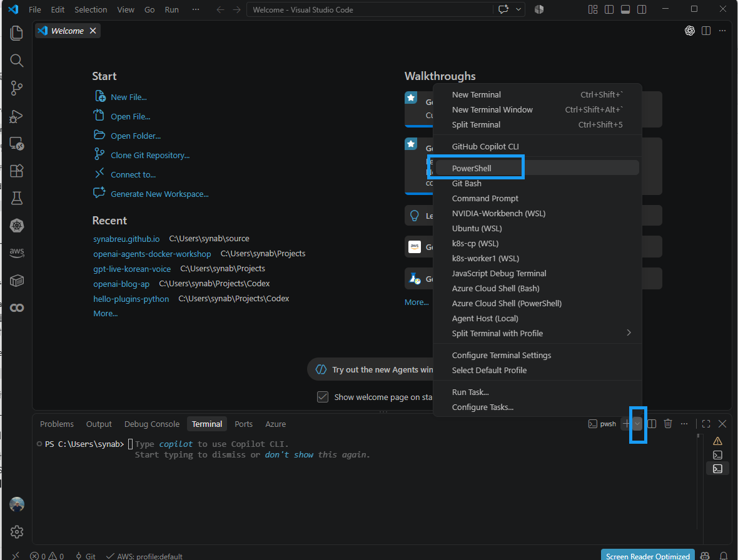Select PowerShell from the terminal menu
738x560 pixels.
pos(537,168)
